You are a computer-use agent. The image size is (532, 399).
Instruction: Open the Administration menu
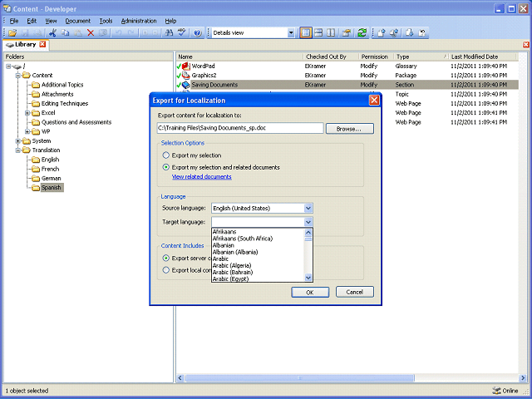click(x=139, y=21)
